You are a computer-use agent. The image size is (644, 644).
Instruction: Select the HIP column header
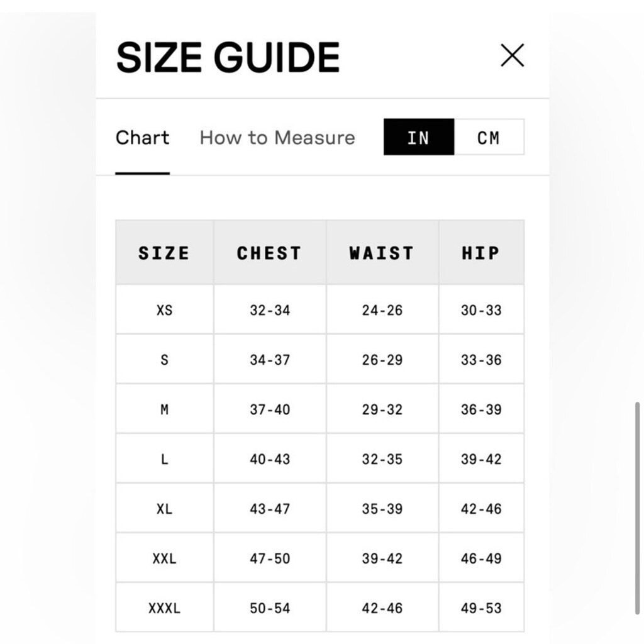(481, 253)
